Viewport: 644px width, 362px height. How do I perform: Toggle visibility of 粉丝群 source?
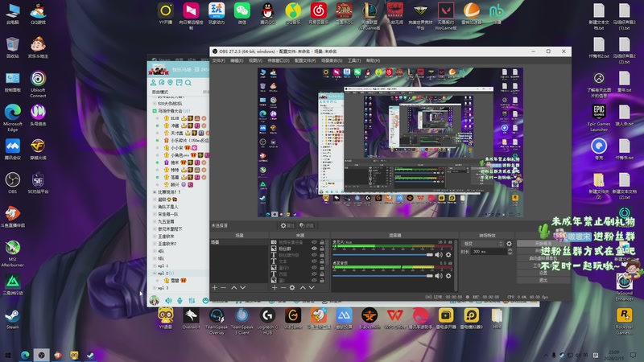pyautogui.click(x=314, y=249)
